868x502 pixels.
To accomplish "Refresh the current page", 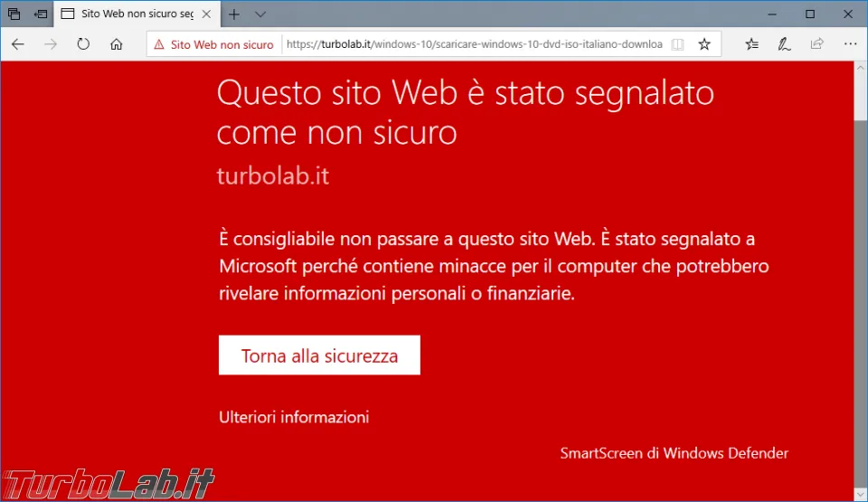I will 83,44.
